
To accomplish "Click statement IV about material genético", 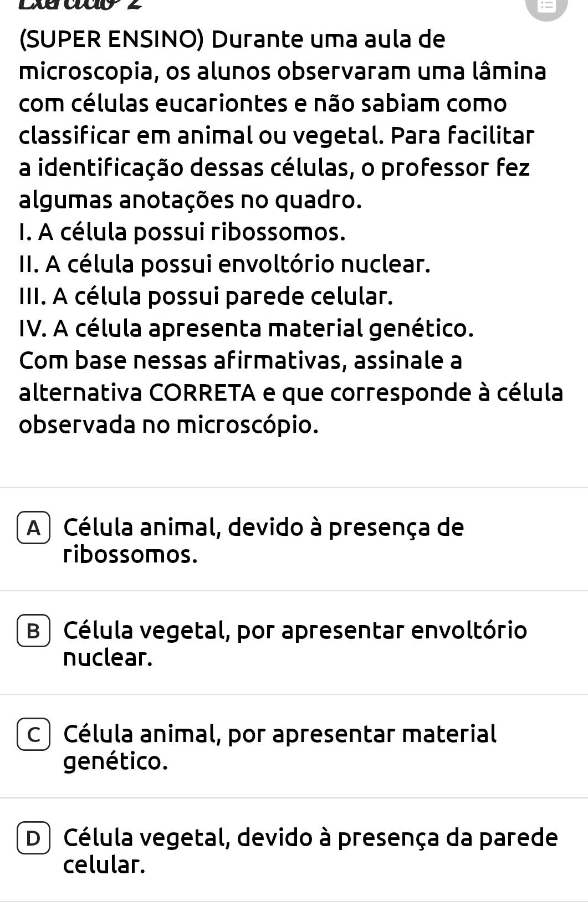I will 247,329.
